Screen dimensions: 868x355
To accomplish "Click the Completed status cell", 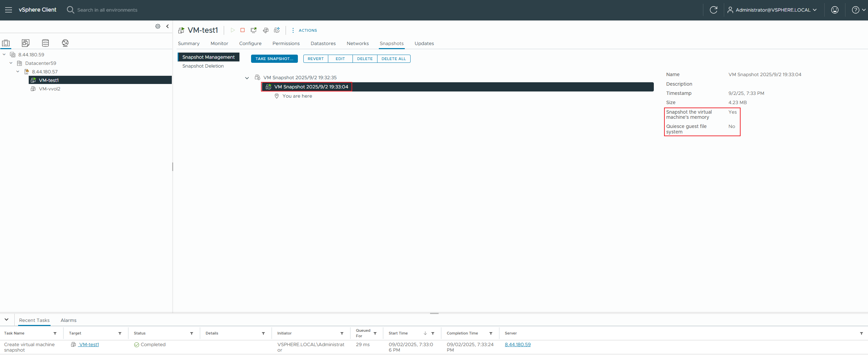I will (150, 345).
